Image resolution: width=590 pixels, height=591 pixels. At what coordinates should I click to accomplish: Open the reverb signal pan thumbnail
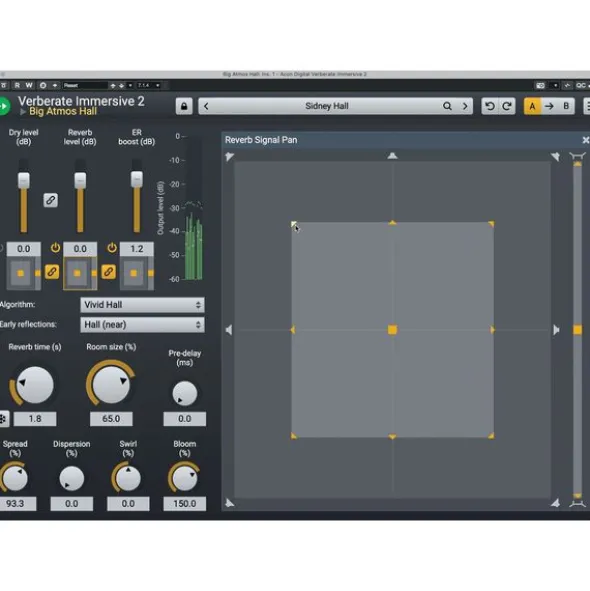click(x=80, y=273)
